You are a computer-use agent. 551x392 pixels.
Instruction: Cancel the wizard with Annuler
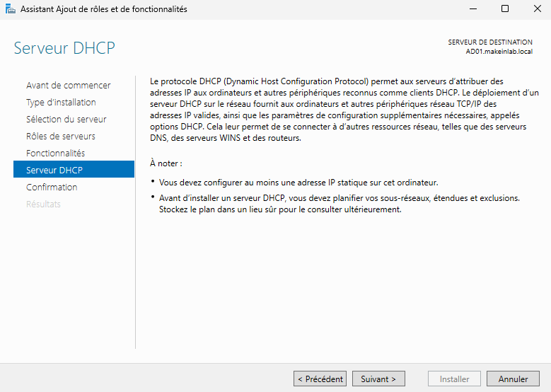click(513, 379)
